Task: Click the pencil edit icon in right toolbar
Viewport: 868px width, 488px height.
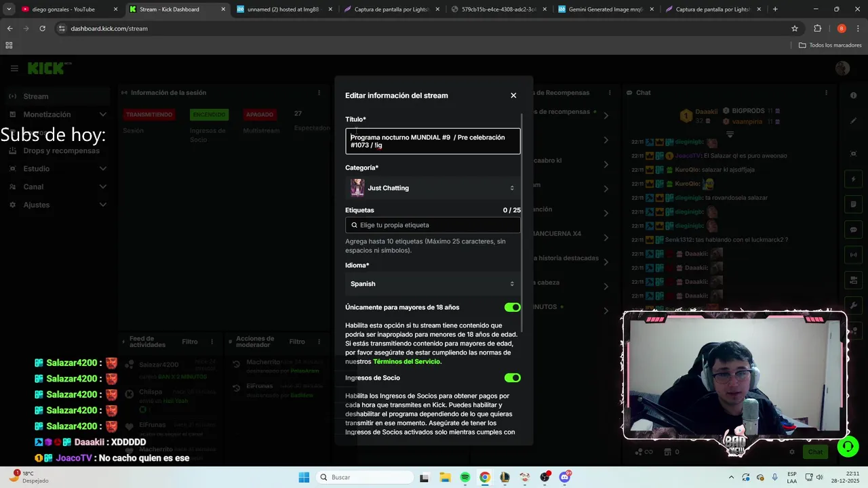Action: pyautogui.click(x=854, y=121)
